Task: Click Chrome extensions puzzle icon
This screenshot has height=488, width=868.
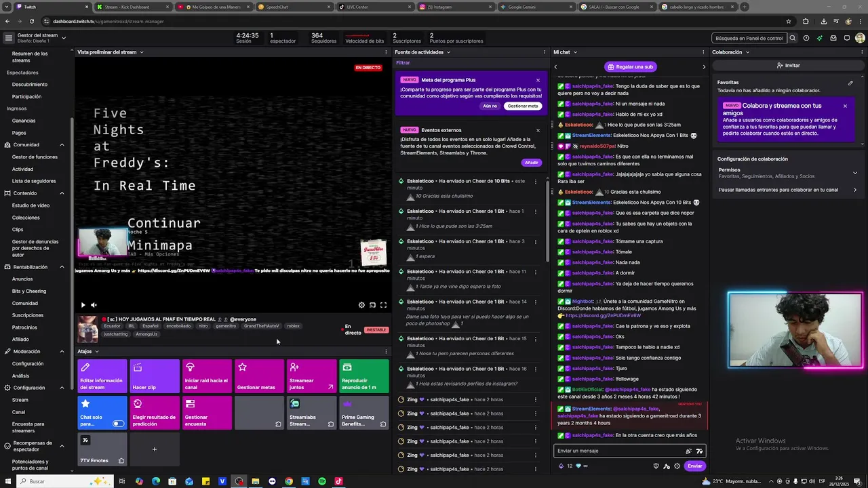Action: click(x=806, y=21)
